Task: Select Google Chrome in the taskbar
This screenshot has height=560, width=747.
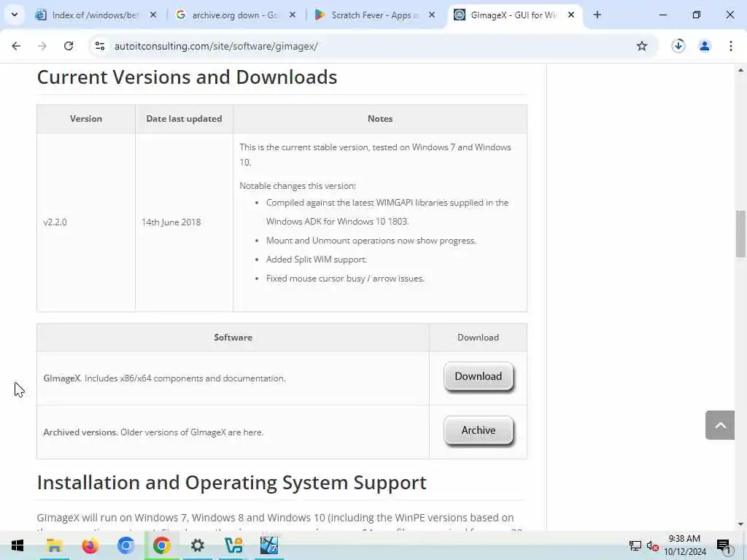Action: 161,545
